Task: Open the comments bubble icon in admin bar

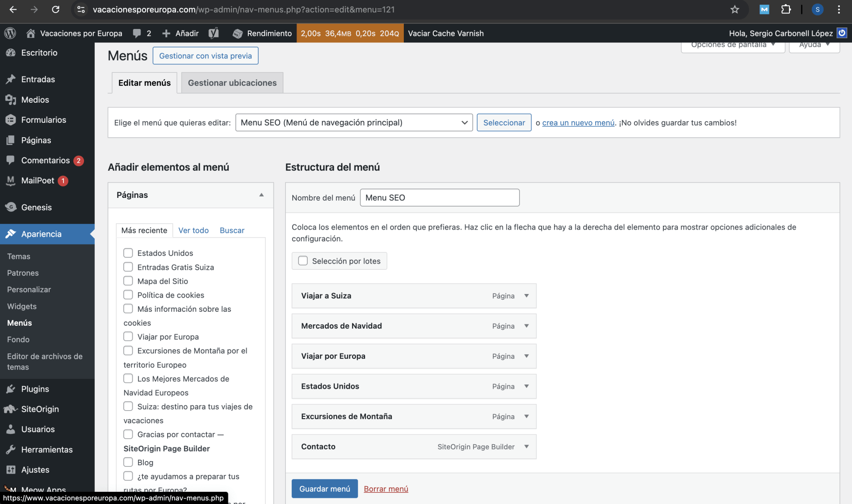Action: [x=137, y=33]
